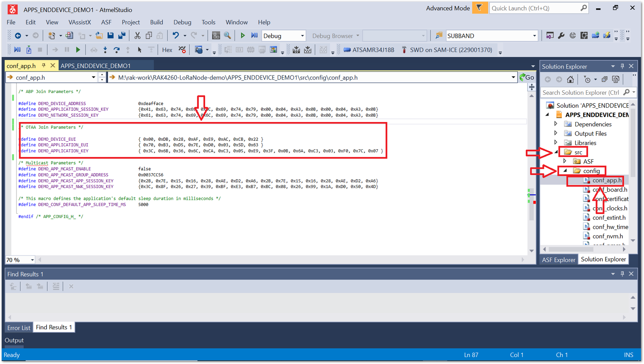The width and height of the screenshot is (644, 364).
Task: Switch to the Error List tab
Action: [x=19, y=328]
